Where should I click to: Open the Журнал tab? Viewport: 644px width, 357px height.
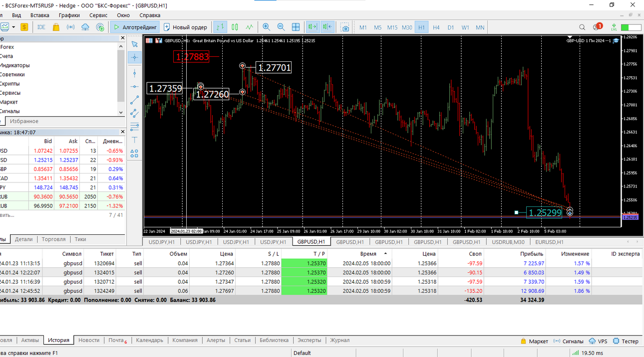(x=339, y=341)
